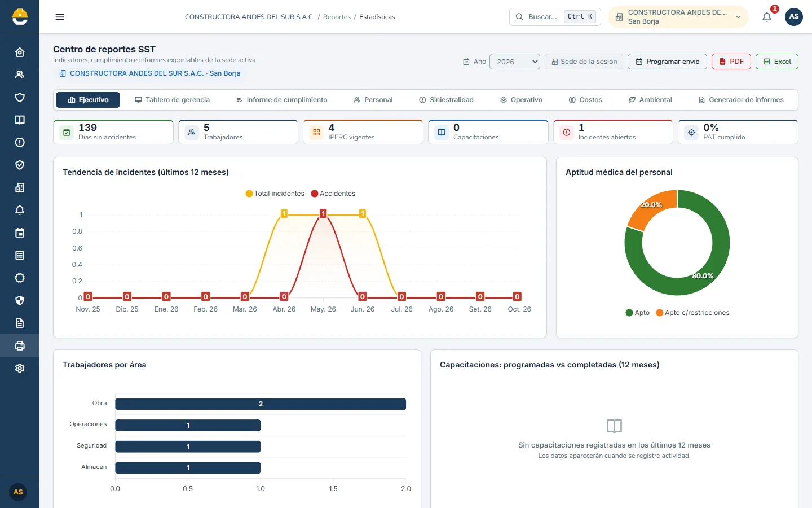Open the half-shield icon in sidebar

tap(20, 301)
